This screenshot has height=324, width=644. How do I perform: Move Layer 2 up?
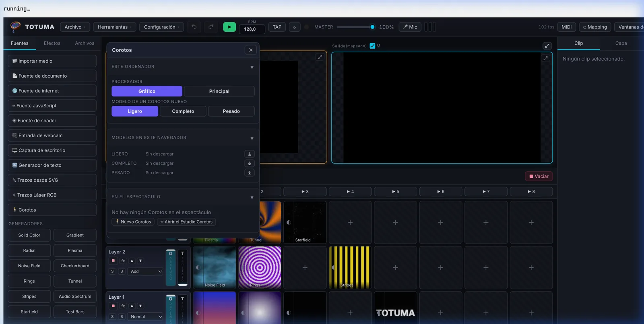(132, 261)
